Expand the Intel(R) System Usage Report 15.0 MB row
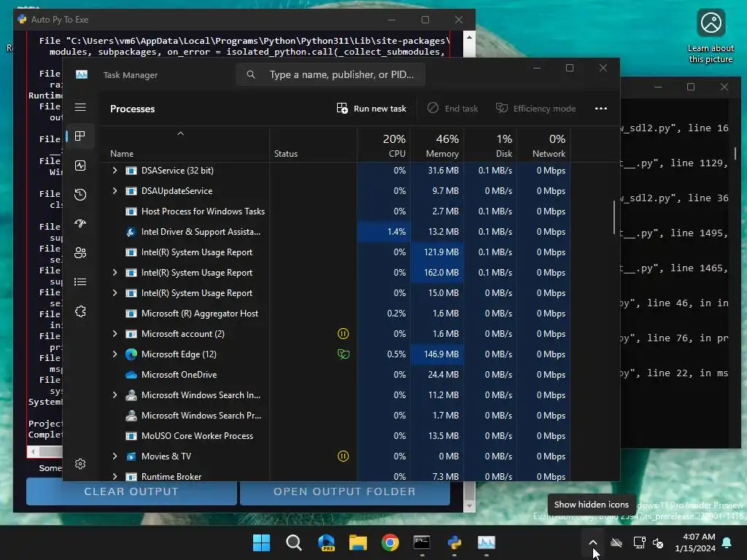 pos(115,293)
